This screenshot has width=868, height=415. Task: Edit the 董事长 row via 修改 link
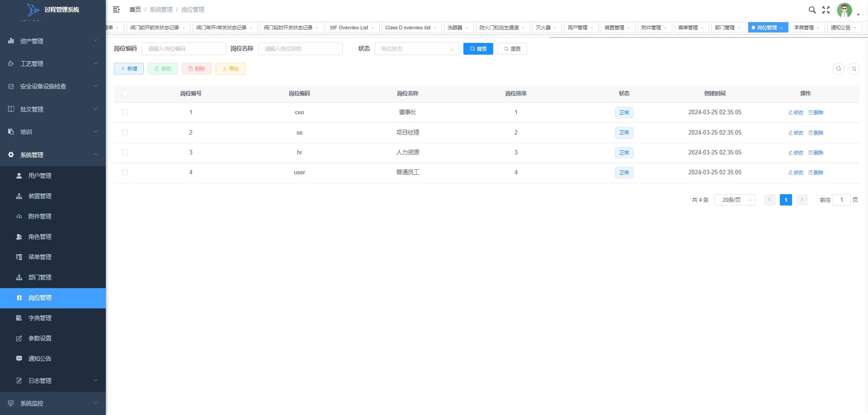tap(796, 113)
